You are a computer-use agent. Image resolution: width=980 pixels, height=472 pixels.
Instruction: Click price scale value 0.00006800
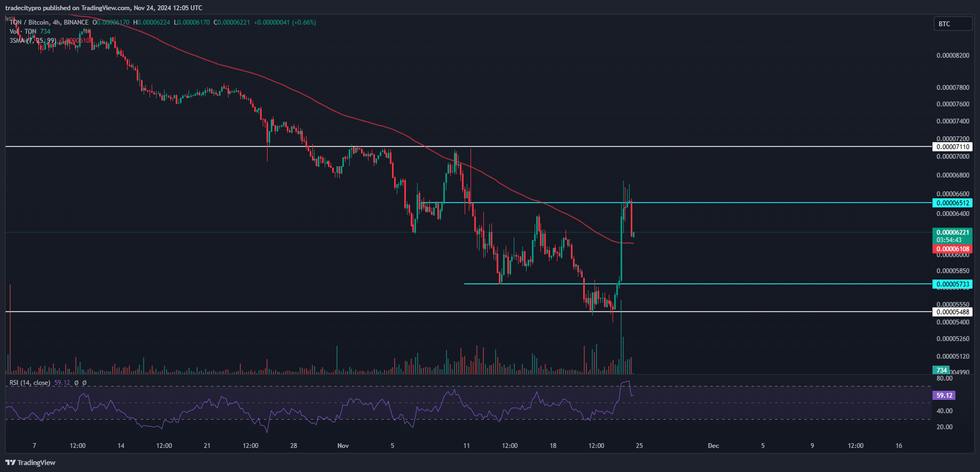click(x=953, y=175)
